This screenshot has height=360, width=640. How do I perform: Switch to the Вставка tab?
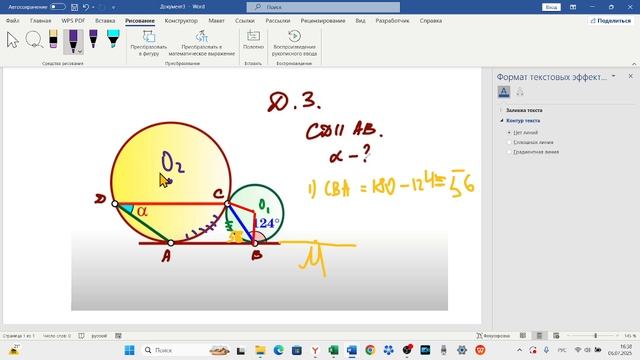coord(105,20)
